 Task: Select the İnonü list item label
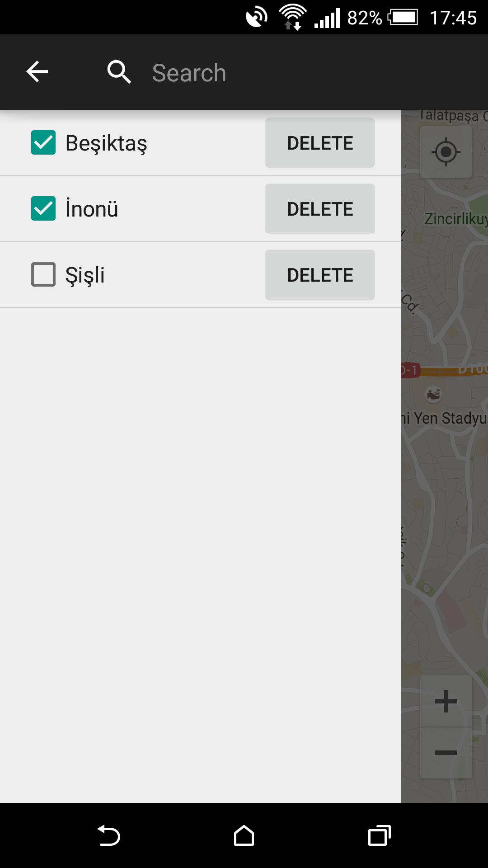pyautogui.click(x=92, y=208)
